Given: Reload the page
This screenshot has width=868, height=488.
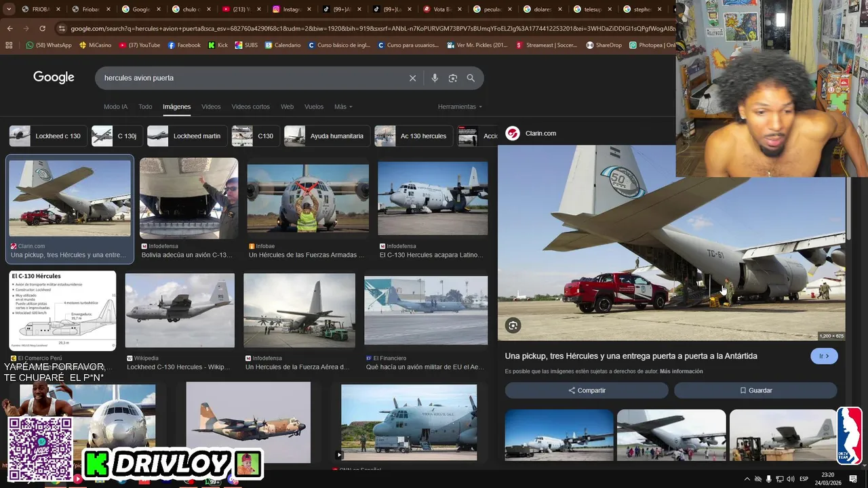Looking at the screenshot, I should tap(42, 28).
